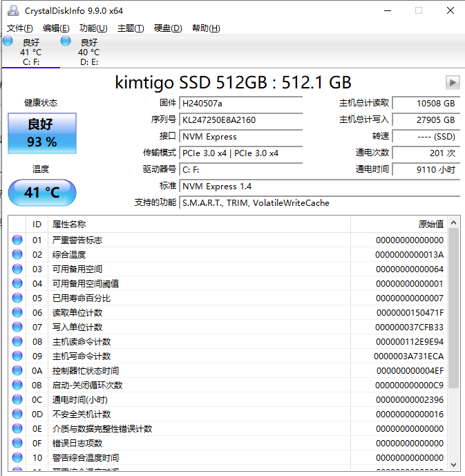Open the 功能(U) menu

93,28
